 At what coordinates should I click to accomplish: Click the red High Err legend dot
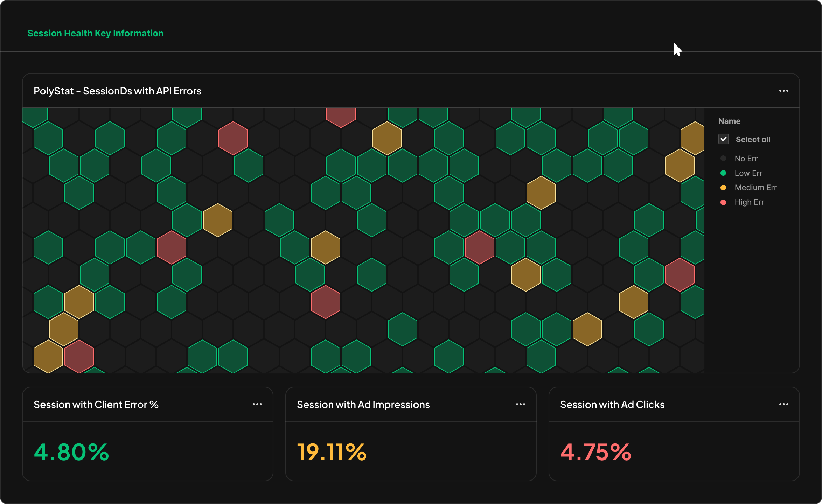tap(723, 202)
